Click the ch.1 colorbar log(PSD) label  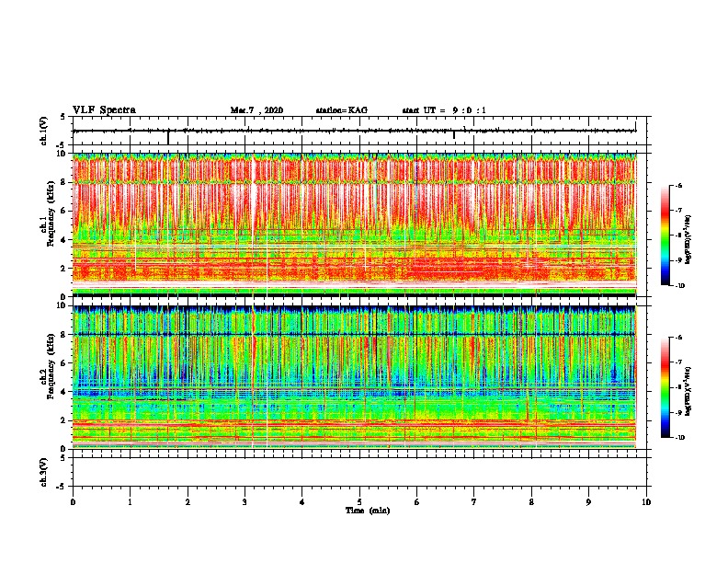point(688,240)
